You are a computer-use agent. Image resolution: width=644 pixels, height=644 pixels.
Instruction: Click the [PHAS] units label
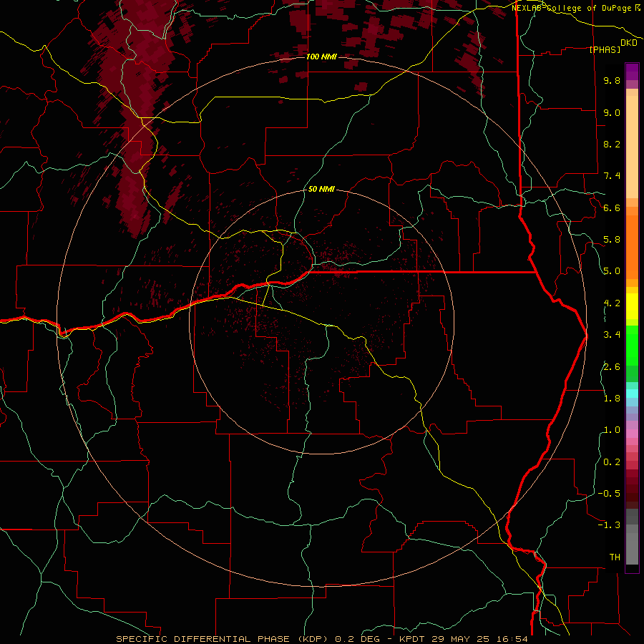[605, 49]
